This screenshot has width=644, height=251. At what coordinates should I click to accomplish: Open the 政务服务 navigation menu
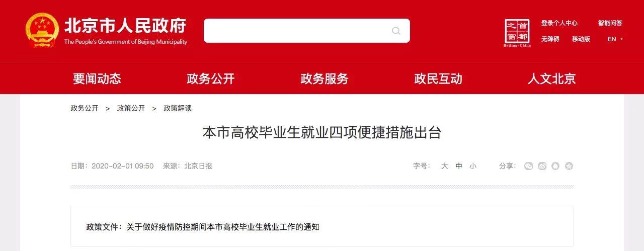tap(325, 79)
